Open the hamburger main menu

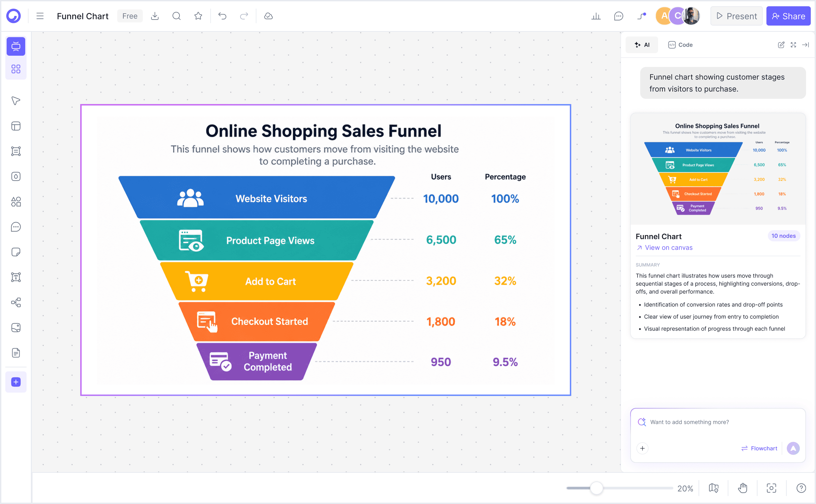(x=40, y=16)
